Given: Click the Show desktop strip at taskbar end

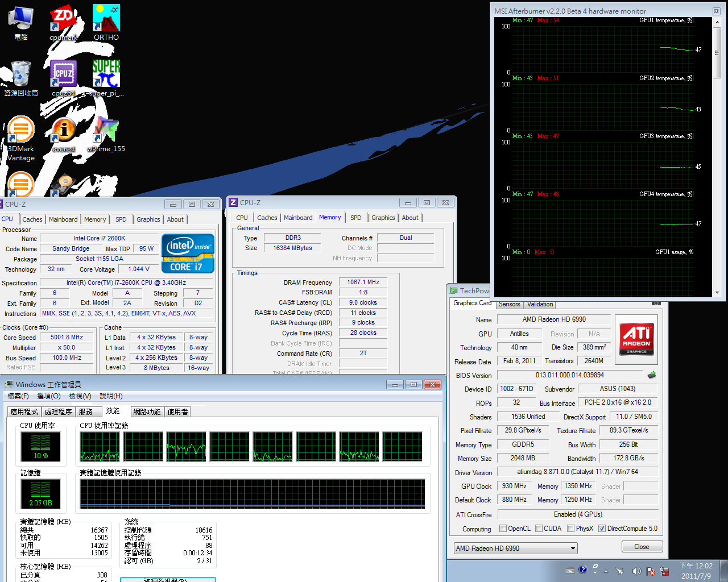Looking at the screenshot, I should (724, 571).
